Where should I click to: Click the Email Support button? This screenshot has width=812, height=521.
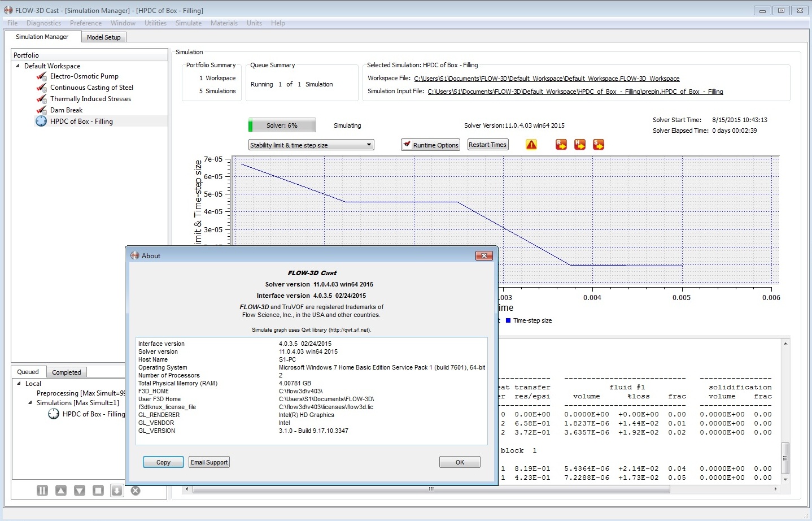(x=209, y=462)
